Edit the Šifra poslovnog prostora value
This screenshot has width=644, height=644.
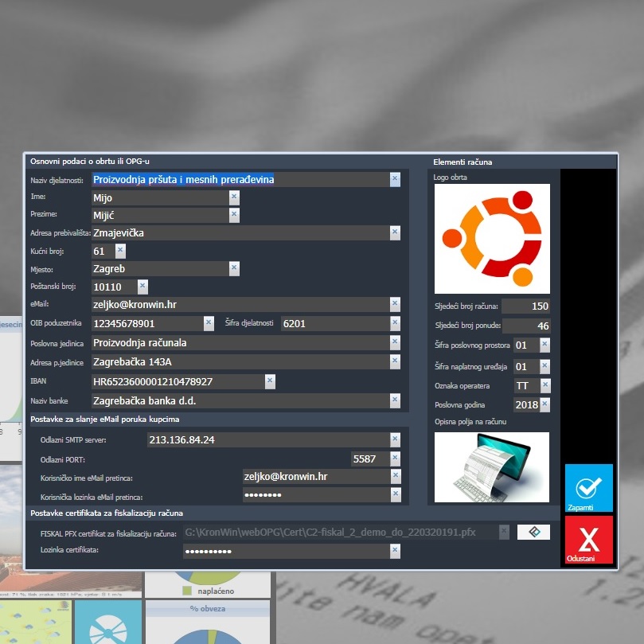point(526,345)
